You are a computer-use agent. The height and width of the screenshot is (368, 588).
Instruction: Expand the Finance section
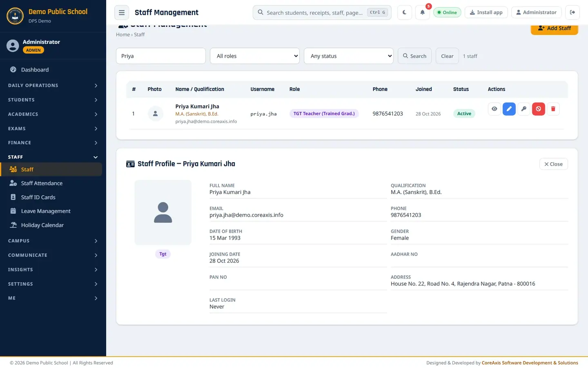coord(53,143)
